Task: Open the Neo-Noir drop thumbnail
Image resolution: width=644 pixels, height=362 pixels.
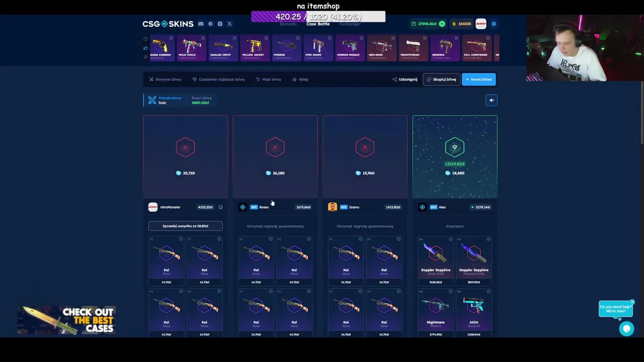Action: pos(381,48)
